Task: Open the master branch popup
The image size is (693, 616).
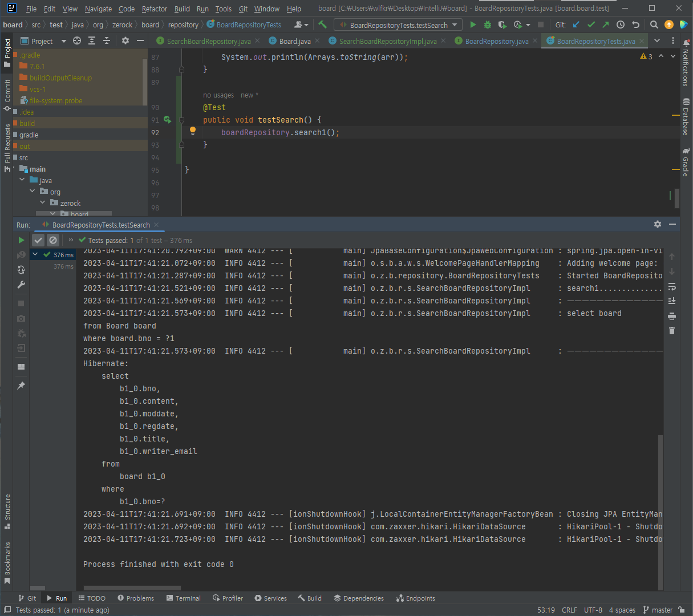Action: tap(658, 610)
